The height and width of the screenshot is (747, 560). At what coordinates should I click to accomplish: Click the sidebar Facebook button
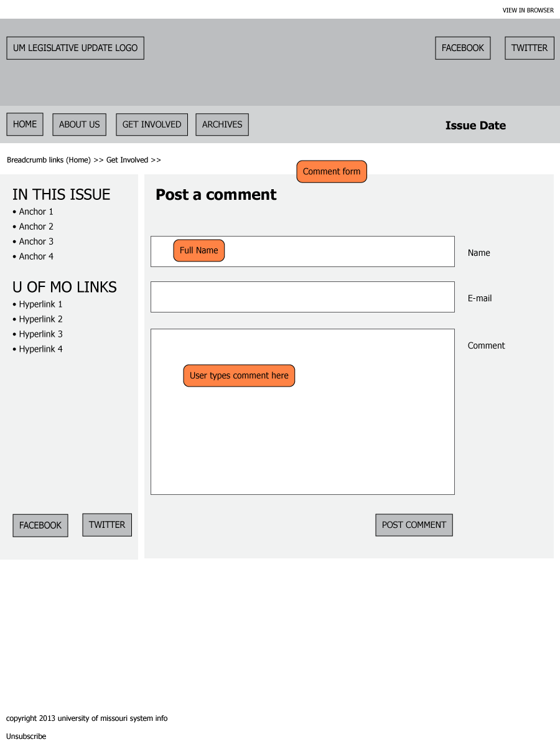tap(40, 525)
